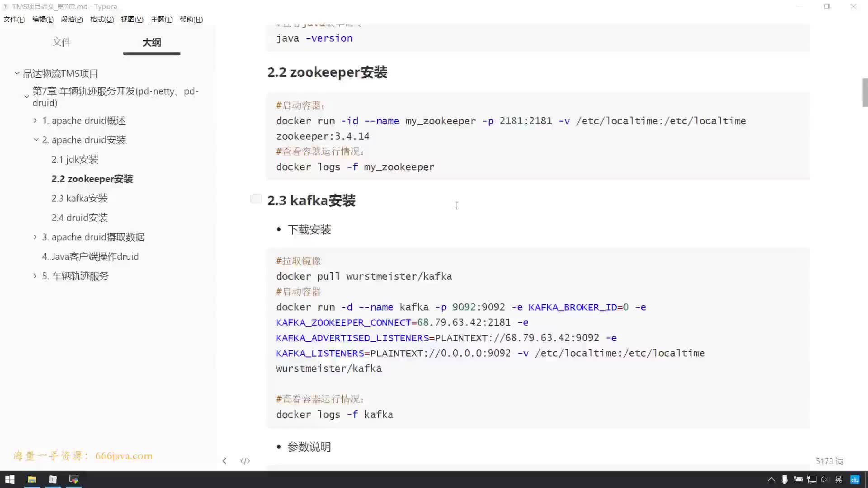Open the 主题(T) menu
The width and height of the screenshot is (868, 488).
pos(161,19)
